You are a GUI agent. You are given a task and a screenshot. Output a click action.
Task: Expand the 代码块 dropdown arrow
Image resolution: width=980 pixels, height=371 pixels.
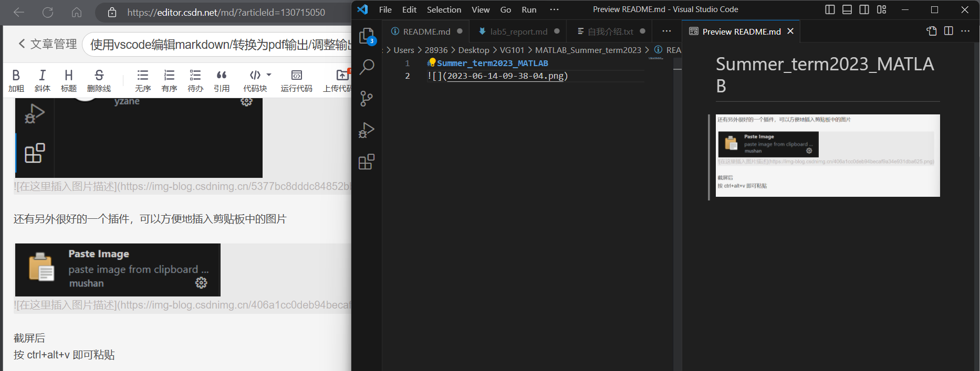[x=269, y=75]
